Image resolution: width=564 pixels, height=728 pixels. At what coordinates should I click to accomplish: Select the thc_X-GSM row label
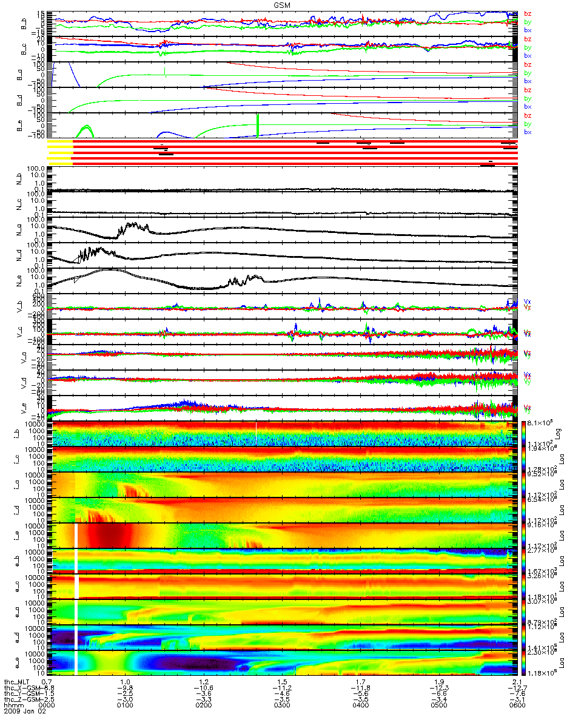[x=21, y=687]
